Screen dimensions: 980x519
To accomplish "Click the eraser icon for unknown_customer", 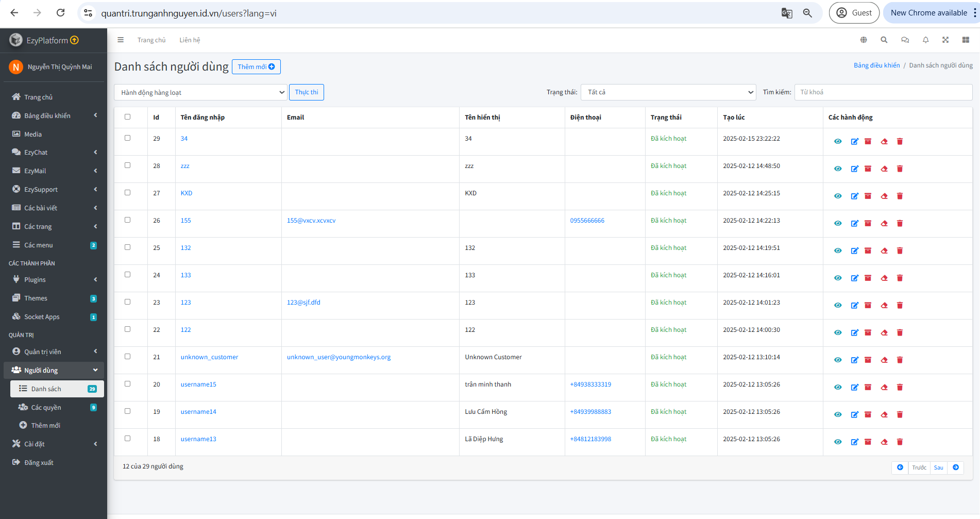I will (884, 360).
